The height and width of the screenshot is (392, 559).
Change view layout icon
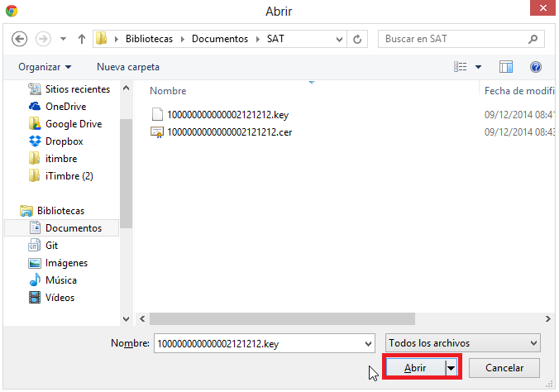[x=461, y=67]
